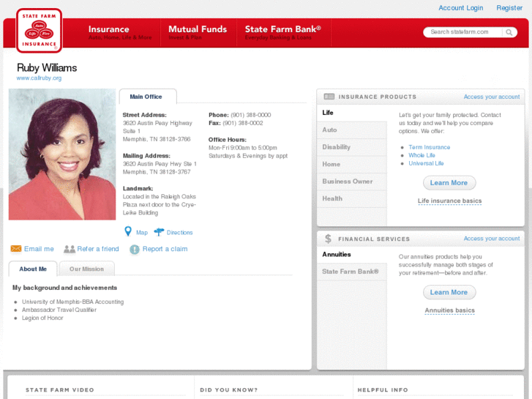Click the State Farm Insurance logo
This screenshot has width=532, height=399.
tap(39, 31)
